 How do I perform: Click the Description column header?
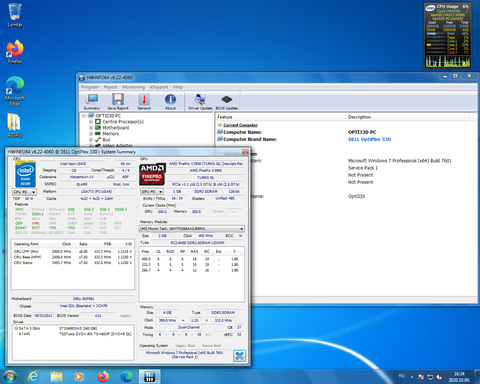[408, 117]
